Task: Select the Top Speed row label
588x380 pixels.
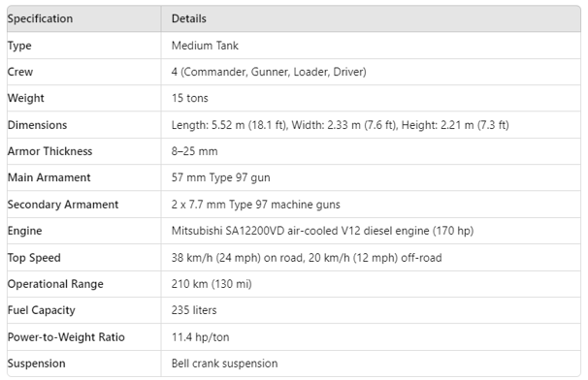Action: coord(34,258)
